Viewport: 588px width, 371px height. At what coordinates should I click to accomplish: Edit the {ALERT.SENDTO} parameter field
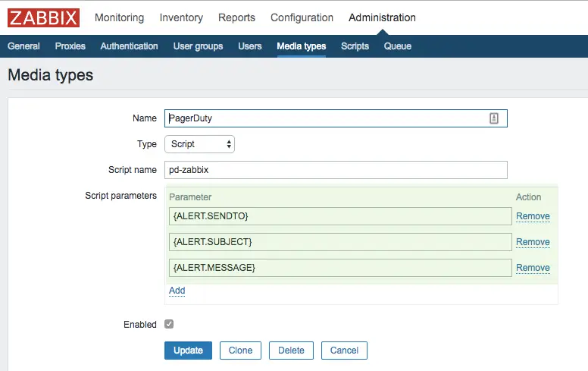click(x=340, y=216)
